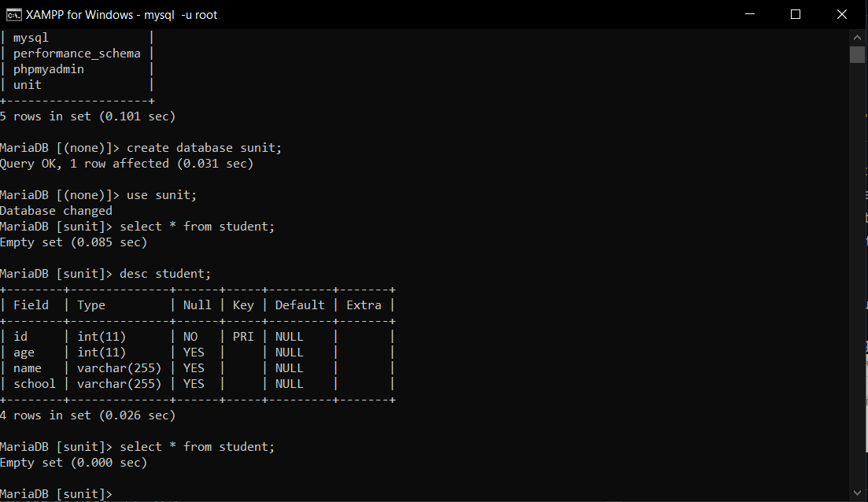This screenshot has height=502, width=868.
Task: Click the mysql database name in list
Action: 31,37
